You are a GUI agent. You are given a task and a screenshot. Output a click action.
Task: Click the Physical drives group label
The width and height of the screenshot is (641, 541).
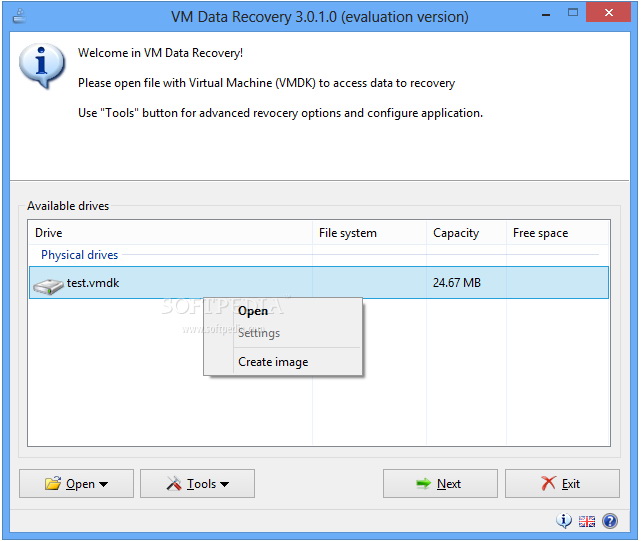point(79,255)
